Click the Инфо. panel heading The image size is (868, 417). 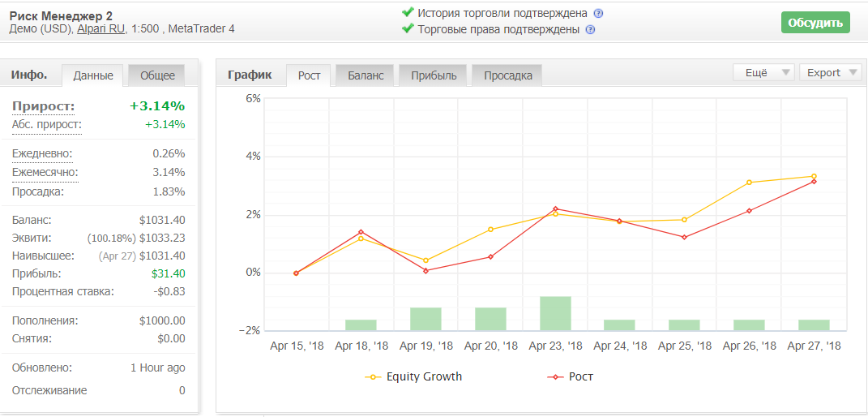[x=29, y=75]
